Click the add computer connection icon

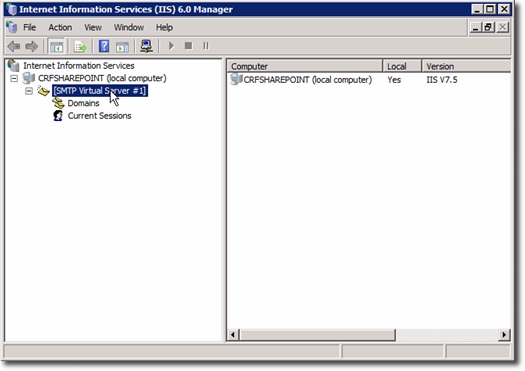pyautogui.click(x=146, y=46)
